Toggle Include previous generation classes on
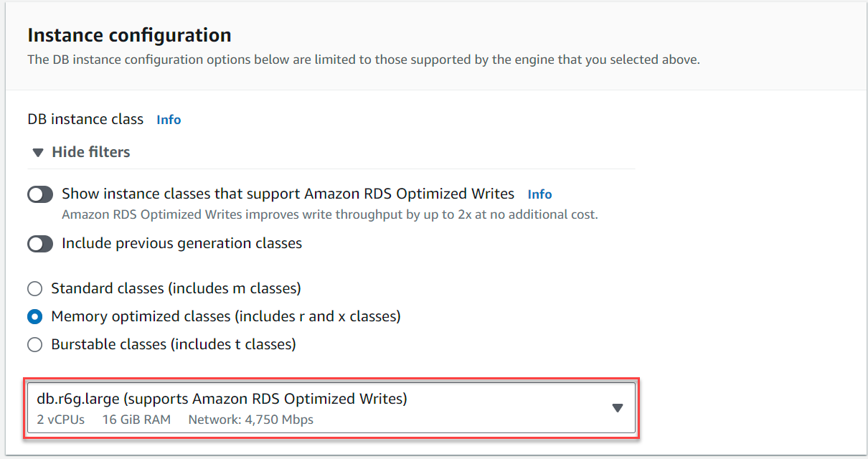 [40, 244]
